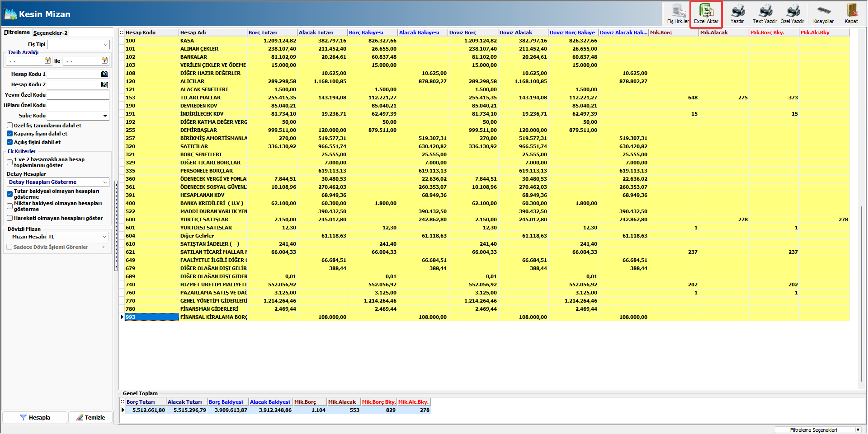
Task: Switch to Seçenekler-2 tab
Action: pos(50,33)
